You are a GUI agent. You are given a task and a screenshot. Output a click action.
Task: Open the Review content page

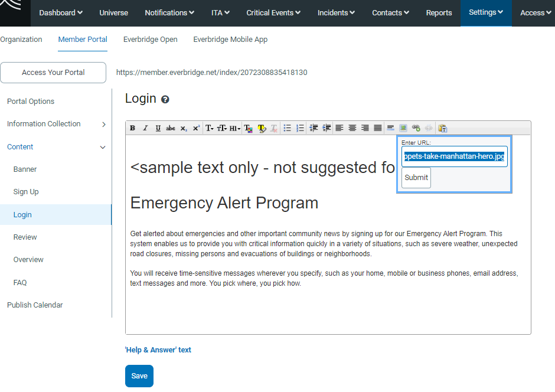coord(25,237)
